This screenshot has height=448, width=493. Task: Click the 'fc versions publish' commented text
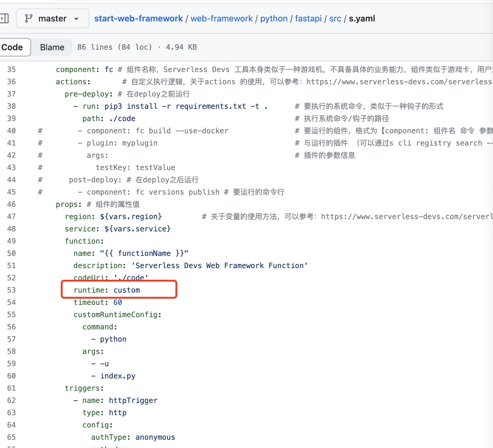178,192
